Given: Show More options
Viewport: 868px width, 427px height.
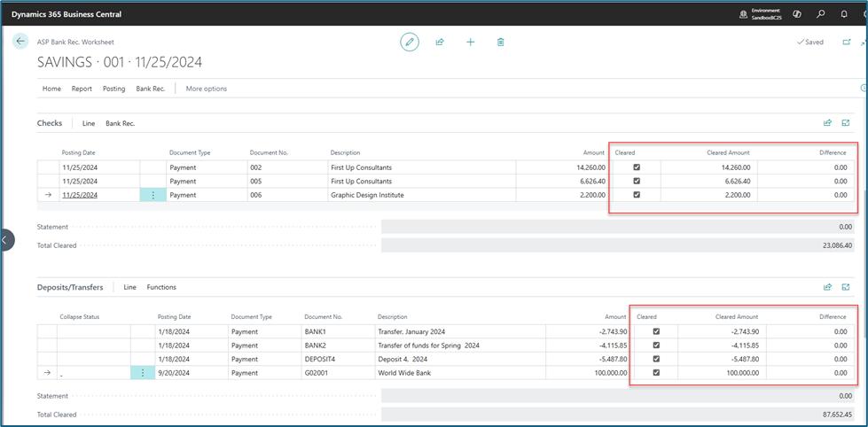Looking at the screenshot, I should pos(207,89).
